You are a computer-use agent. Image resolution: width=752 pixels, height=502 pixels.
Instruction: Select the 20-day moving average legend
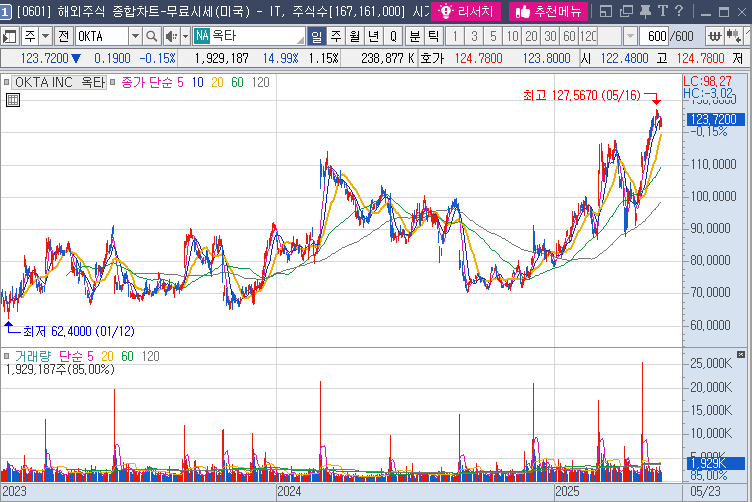coord(217,82)
